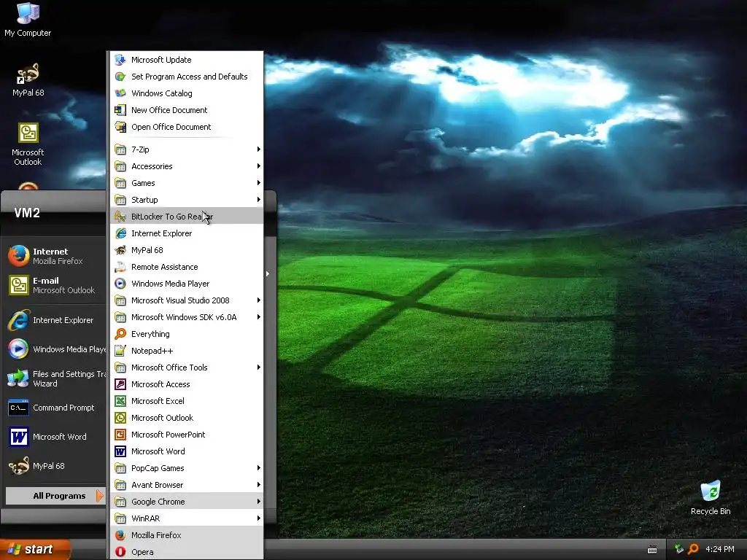This screenshot has height=560, width=747.
Task: Click the system tray clock showing 4:24 PM
Action: 719,549
